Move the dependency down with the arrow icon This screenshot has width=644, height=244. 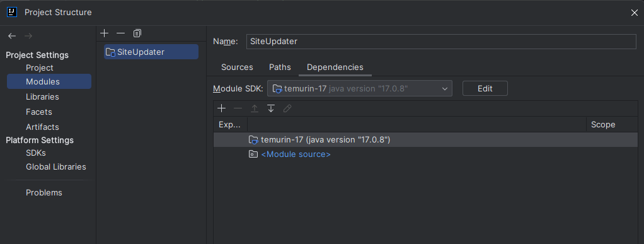271,108
